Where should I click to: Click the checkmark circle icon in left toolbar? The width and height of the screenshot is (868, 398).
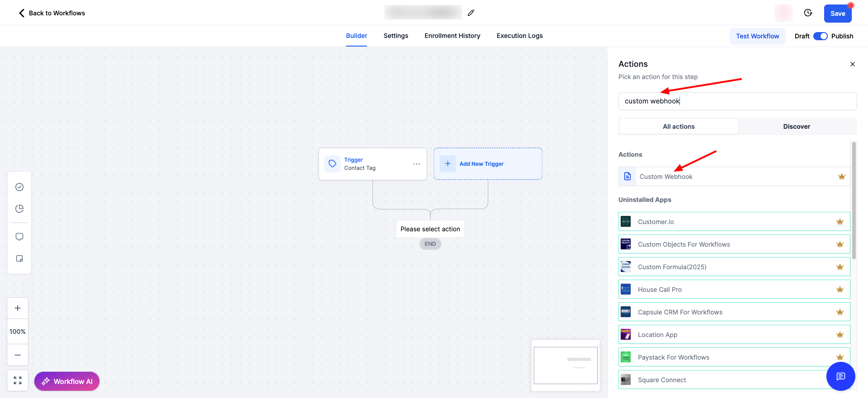[x=19, y=187]
